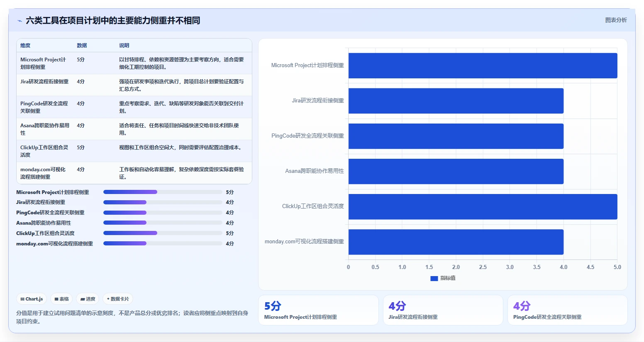Click the 5.0 tick on the chart axis

[617, 267]
